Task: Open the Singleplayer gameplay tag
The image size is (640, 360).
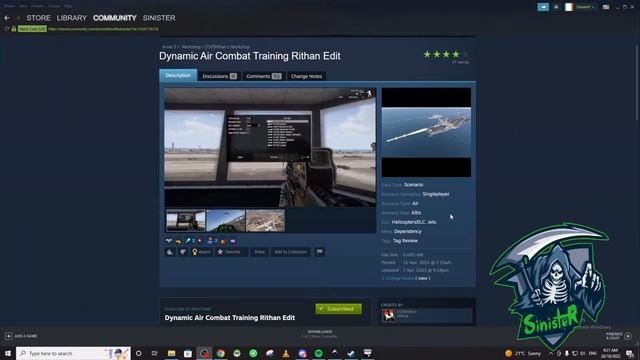Action: pyautogui.click(x=436, y=194)
